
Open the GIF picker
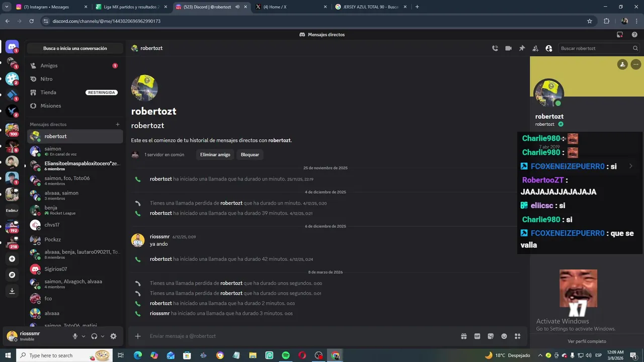pos(477,336)
